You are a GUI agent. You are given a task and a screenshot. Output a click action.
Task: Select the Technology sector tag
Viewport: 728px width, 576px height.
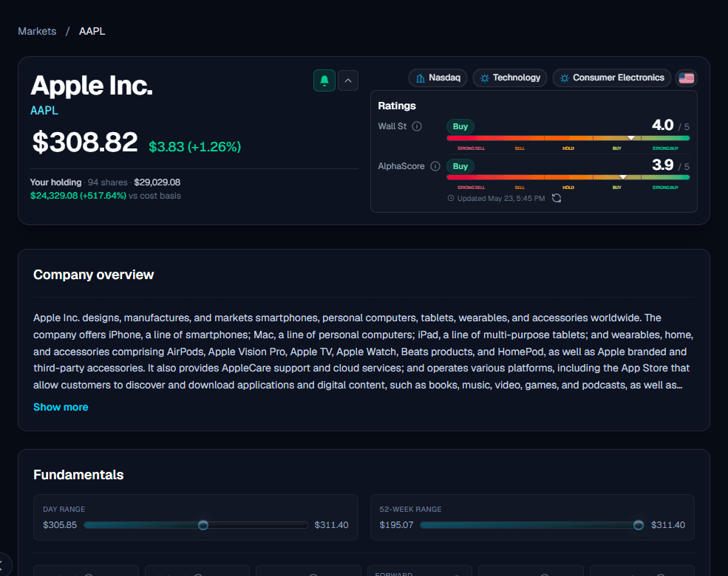click(x=510, y=78)
